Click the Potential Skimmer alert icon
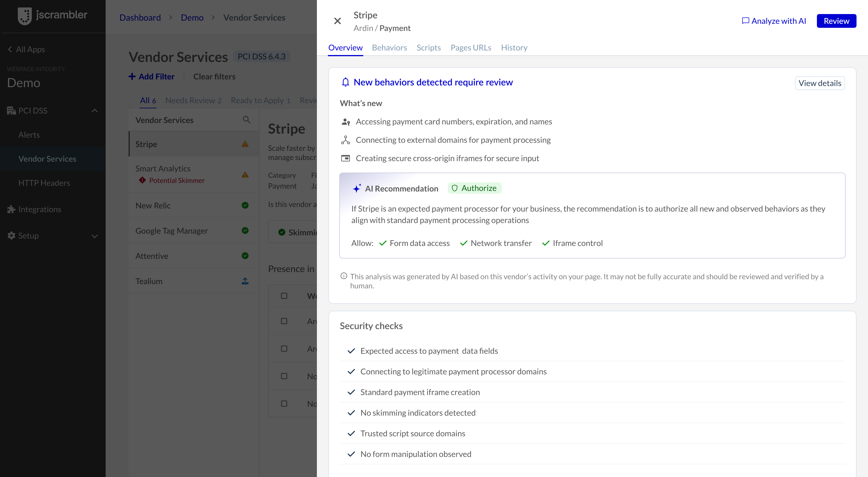This screenshot has height=477, width=868. 142,180
